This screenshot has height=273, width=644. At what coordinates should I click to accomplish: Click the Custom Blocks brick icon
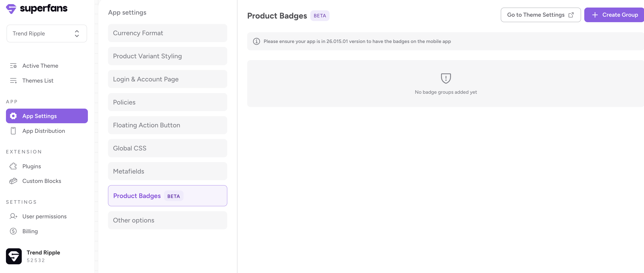13,181
